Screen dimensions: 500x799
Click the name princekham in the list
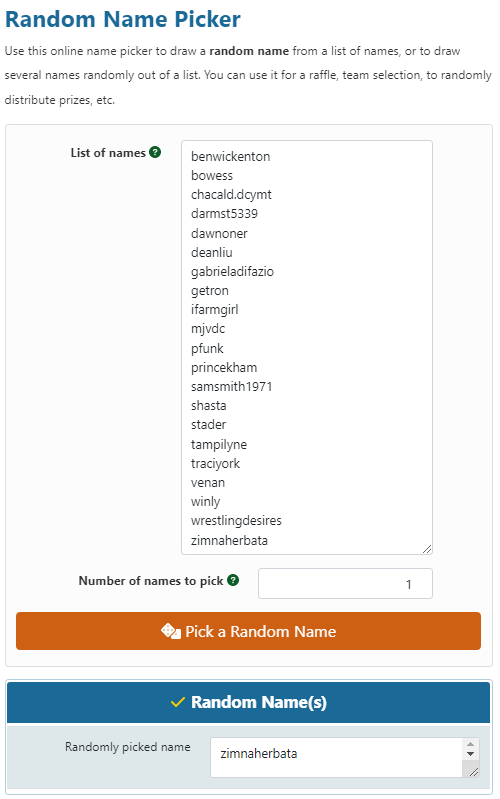pos(224,368)
